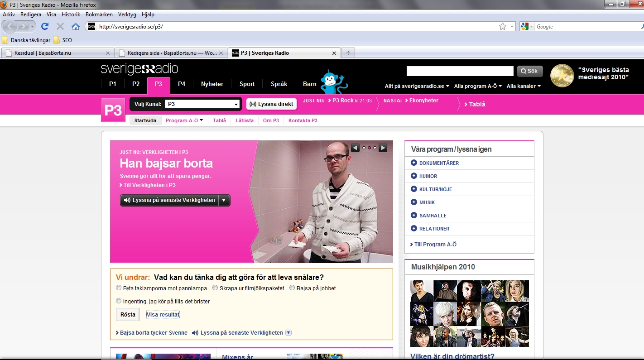
Task: Open the Historik menu
Action: 71,14
